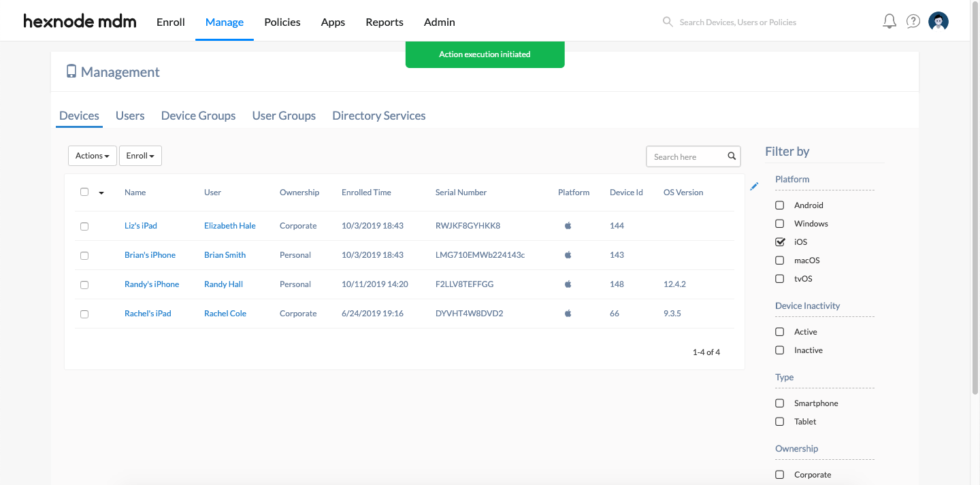Click the Ownership column header
Image resolution: width=980 pixels, height=485 pixels.
pyautogui.click(x=299, y=193)
